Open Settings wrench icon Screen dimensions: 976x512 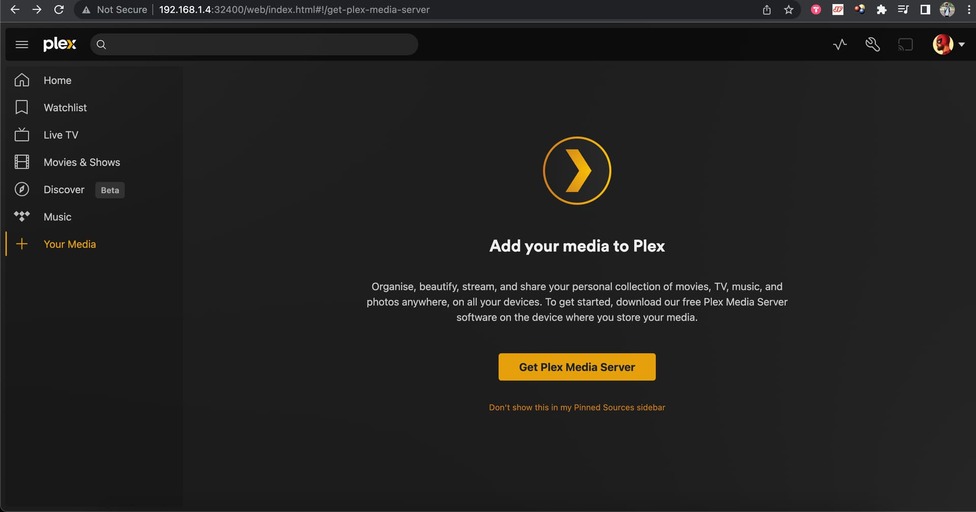873,44
